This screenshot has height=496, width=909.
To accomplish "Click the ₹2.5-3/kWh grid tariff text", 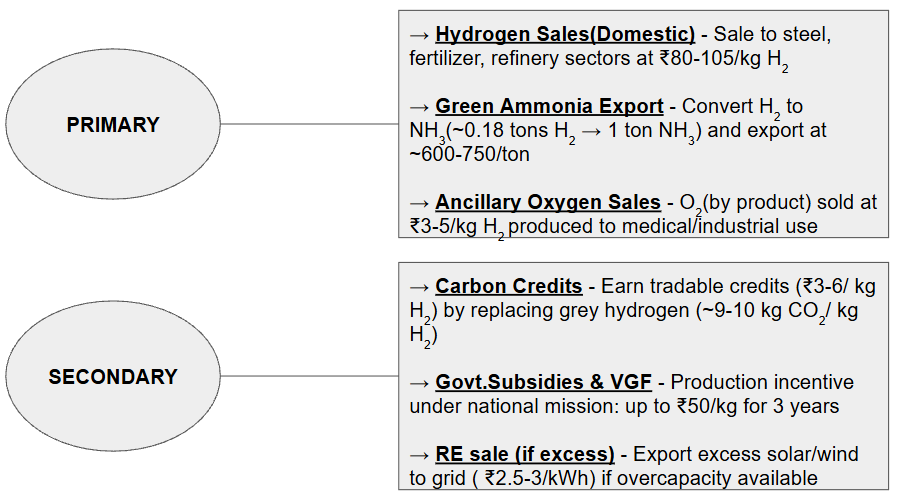I will point(537,478).
